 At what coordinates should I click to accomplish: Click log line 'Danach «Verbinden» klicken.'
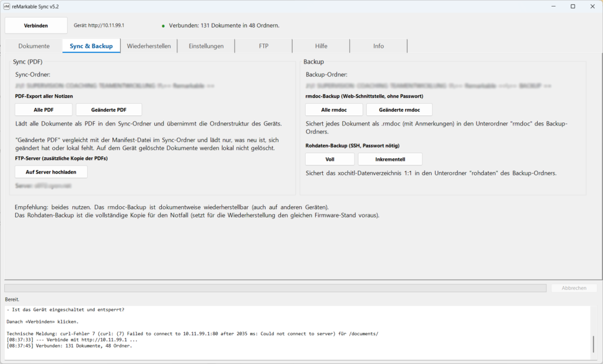[x=42, y=322]
